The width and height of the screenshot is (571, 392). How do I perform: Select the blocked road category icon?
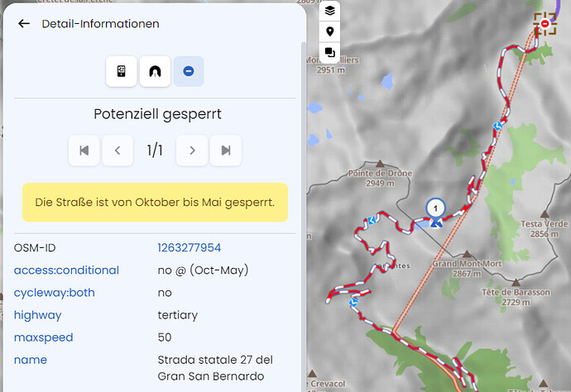point(189,71)
